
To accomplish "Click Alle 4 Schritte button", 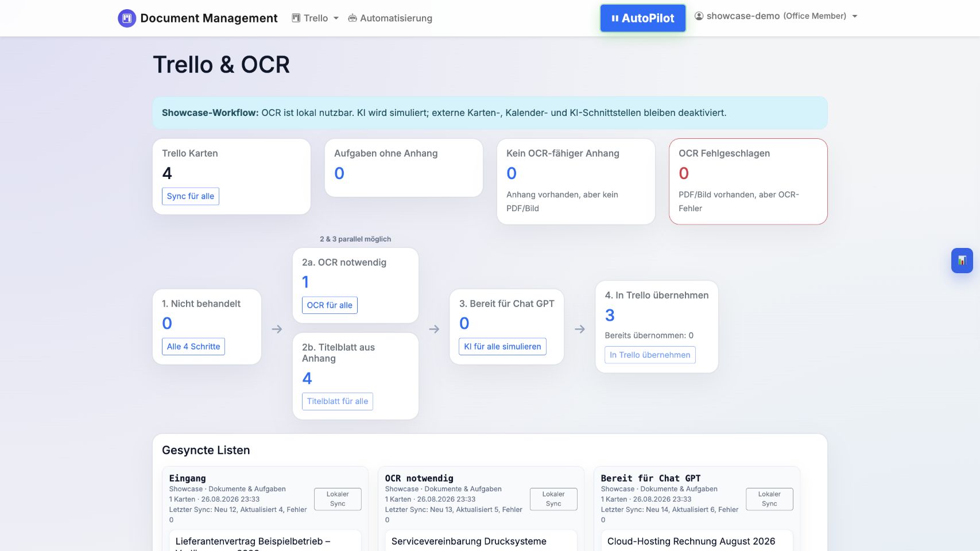I will click(193, 347).
